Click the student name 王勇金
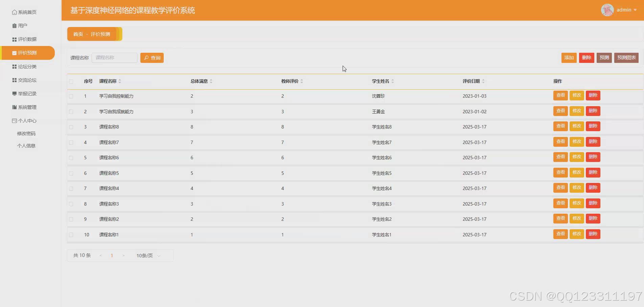Screen dimensions: 644x307 tap(378, 112)
